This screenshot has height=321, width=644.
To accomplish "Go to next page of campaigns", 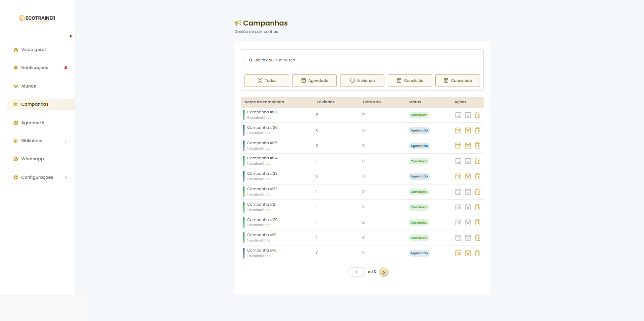I will point(384,272).
